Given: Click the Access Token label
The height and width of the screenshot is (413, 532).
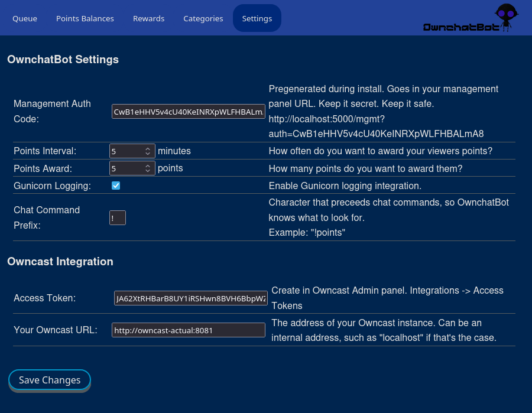Looking at the screenshot, I should coord(45,298).
